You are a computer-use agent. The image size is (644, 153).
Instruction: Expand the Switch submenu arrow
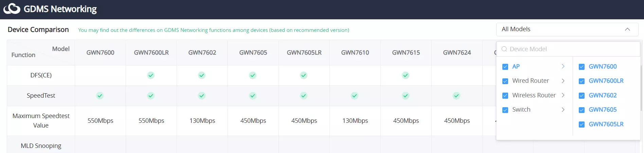pos(563,110)
